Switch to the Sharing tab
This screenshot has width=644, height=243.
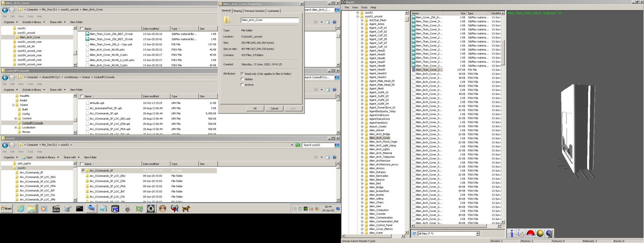pos(237,11)
